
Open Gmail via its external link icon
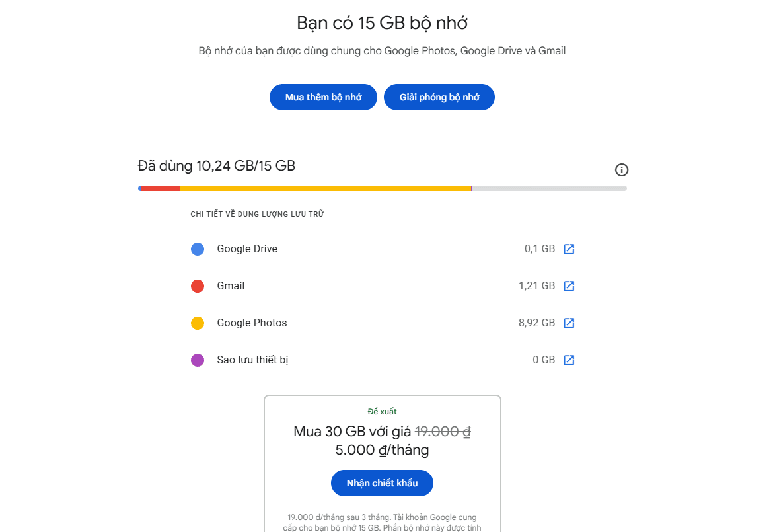(569, 285)
